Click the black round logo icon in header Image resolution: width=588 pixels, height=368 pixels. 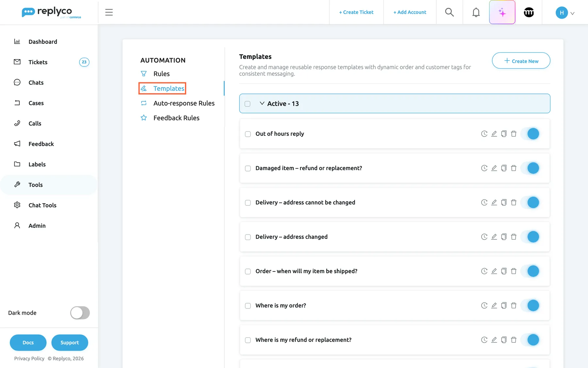529,12
